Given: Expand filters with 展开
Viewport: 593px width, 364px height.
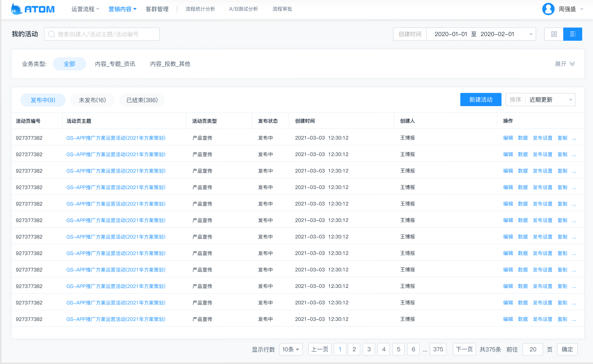Looking at the screenshot, I should (565, 64).
